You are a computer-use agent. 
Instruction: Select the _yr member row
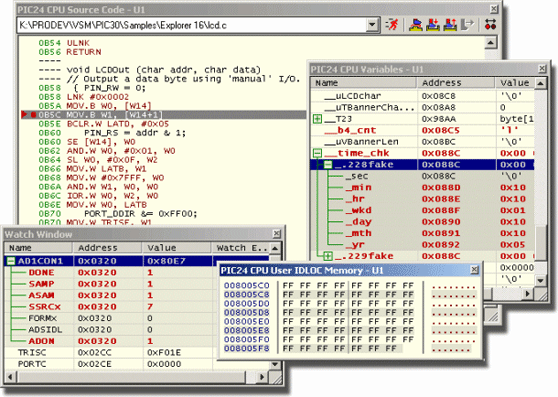click(x=422, y=244)
